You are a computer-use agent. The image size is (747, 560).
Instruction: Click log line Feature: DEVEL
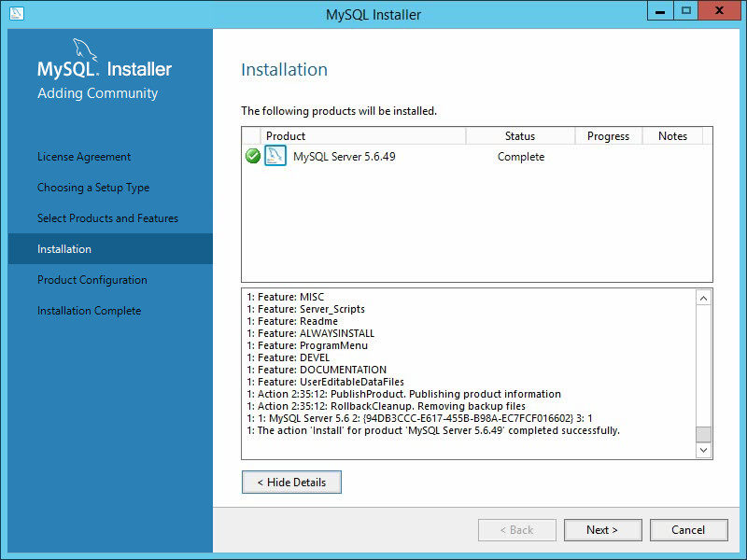point(289,357)
